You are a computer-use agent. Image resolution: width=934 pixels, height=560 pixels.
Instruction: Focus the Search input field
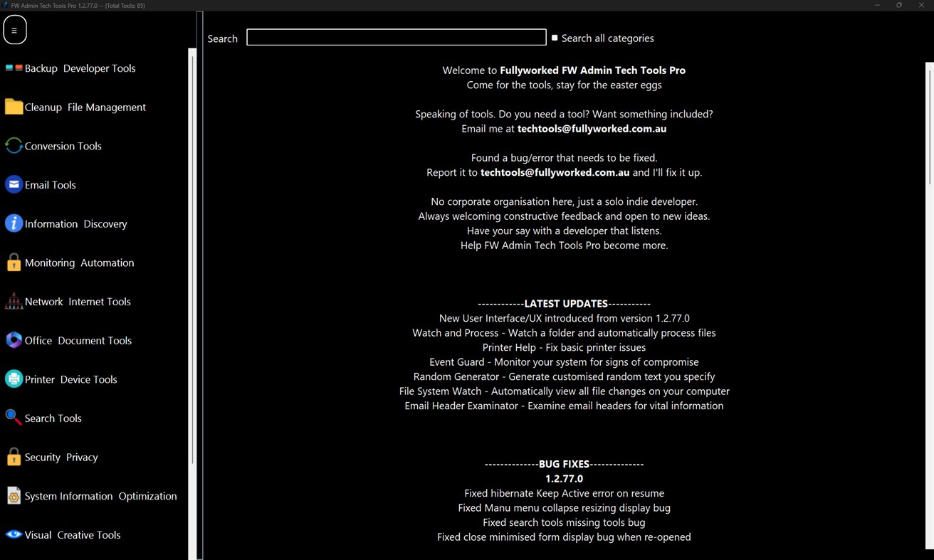click(397, 37)
